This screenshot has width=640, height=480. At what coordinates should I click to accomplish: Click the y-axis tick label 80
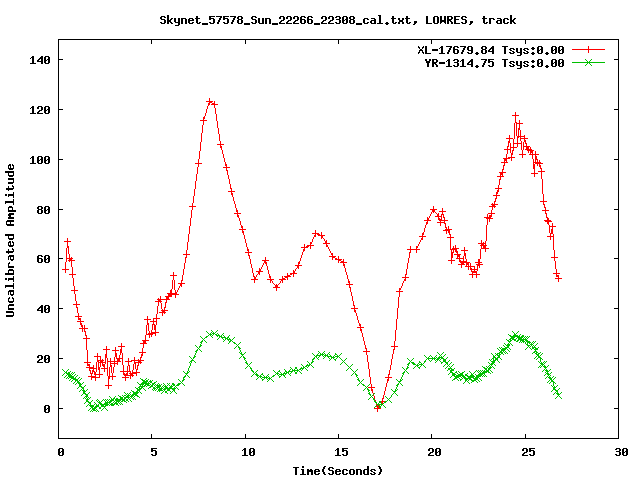click(44, 210)
